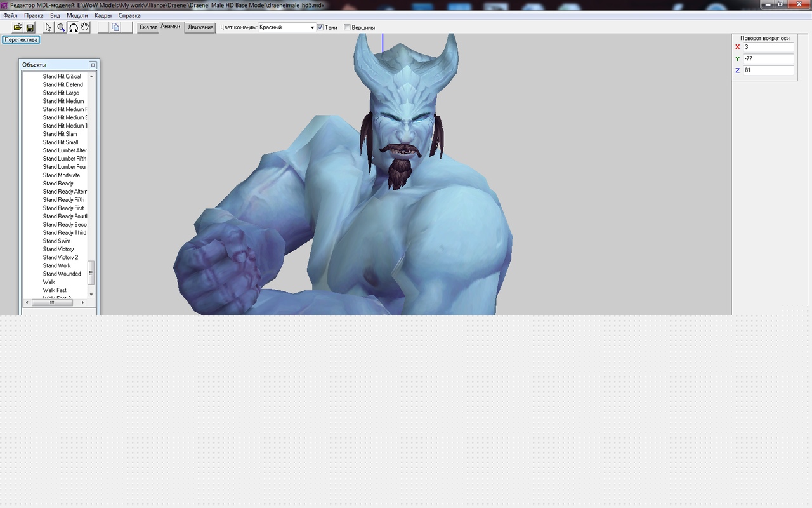
Task: Switch to the Скелет tab
Action: click(148, 27)
